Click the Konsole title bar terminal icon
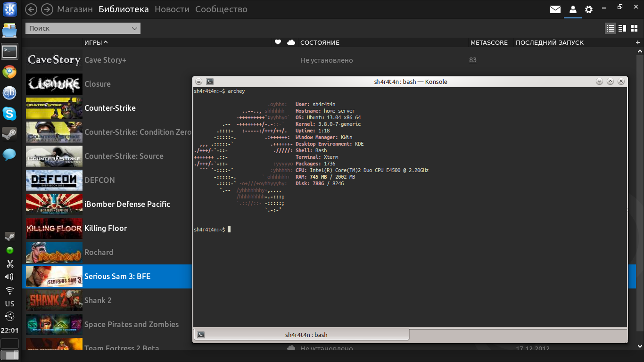Image resolution: width=644 pixels, height=362 pixels. click(x=210, y=82)
